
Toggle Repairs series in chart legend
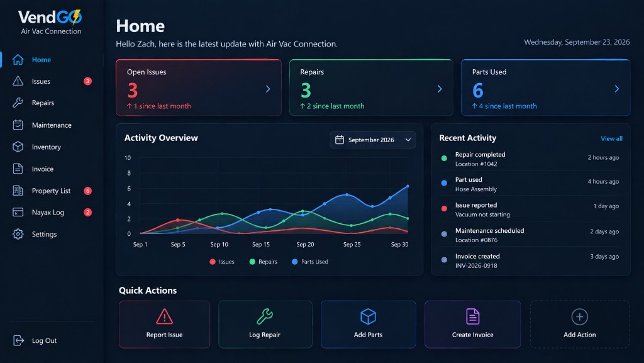264,262
